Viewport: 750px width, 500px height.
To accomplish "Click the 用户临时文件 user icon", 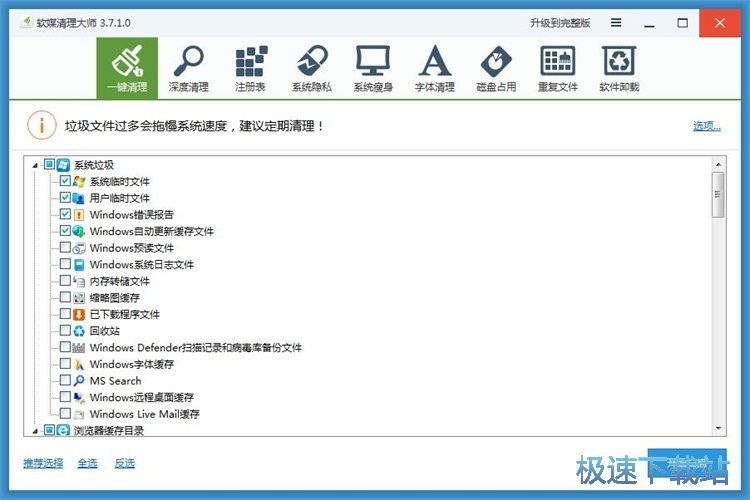I will (x=79, y=198).
